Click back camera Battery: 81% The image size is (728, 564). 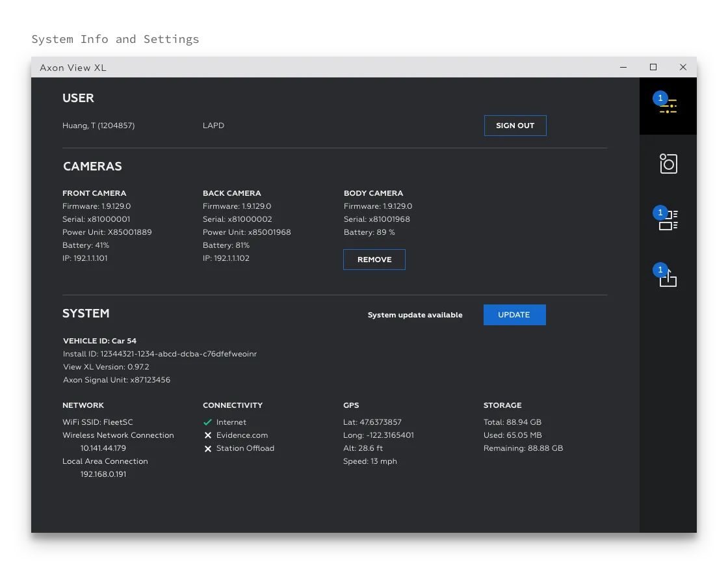(226, 245)
